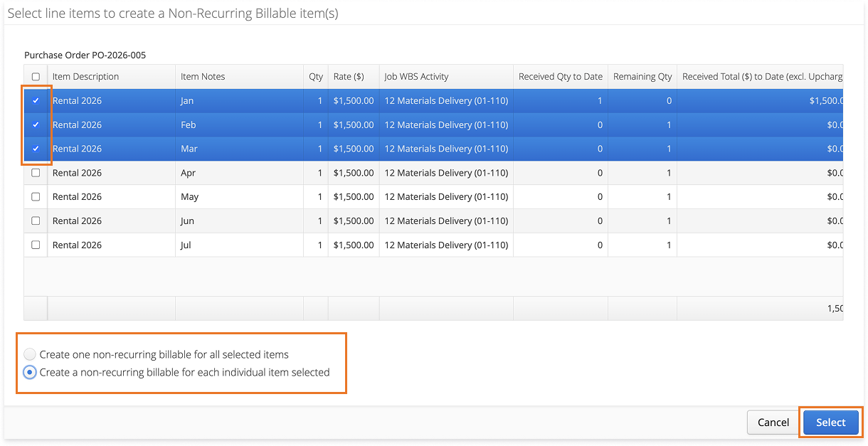Sort by Qty column header
This screenshot has width=868, height=446.
coord(316,77)
